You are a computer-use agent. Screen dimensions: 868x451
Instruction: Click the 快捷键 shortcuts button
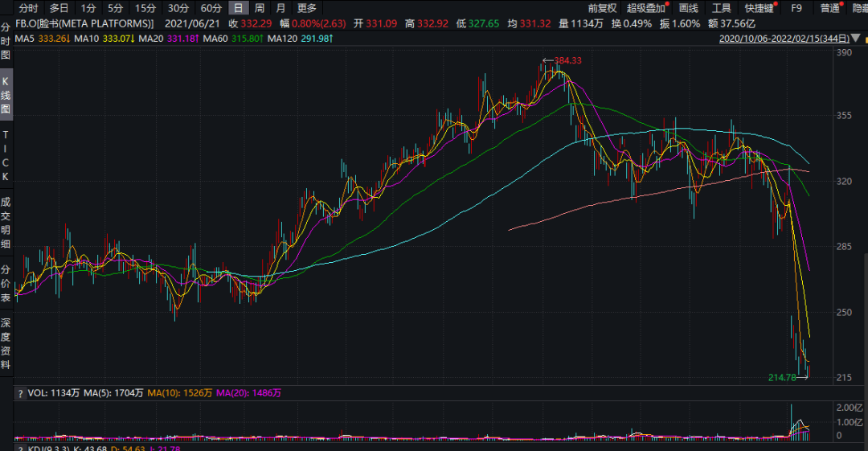[759, 8]
